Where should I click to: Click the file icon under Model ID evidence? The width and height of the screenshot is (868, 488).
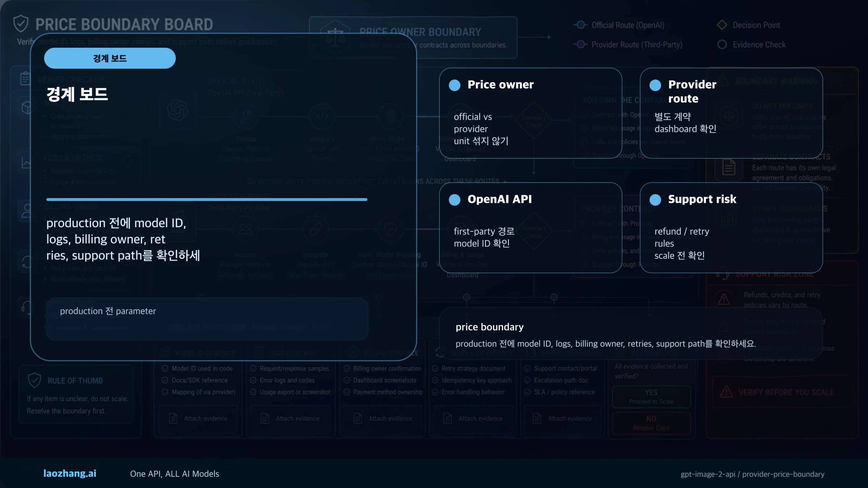pos(173,418)
